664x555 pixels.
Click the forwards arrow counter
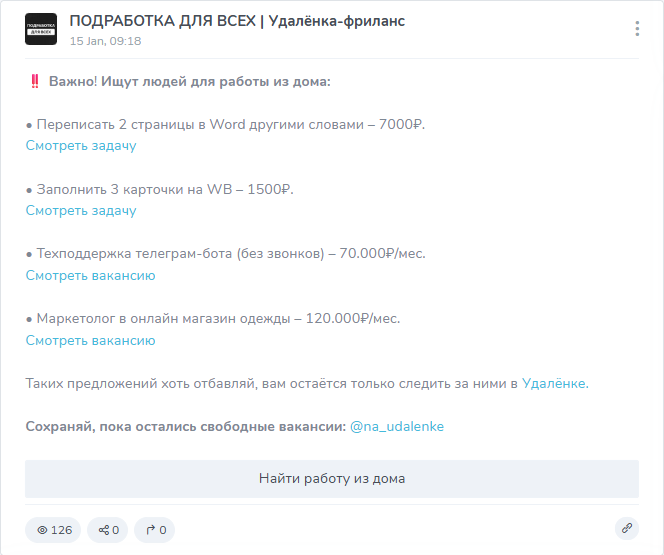click(155, 530)
